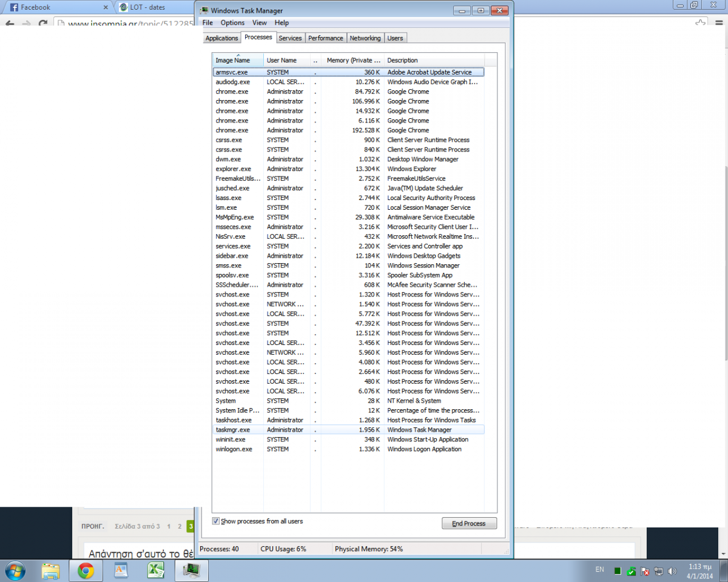
Task: Switch to the Networking tab
Action: click(x=365, y=38)
